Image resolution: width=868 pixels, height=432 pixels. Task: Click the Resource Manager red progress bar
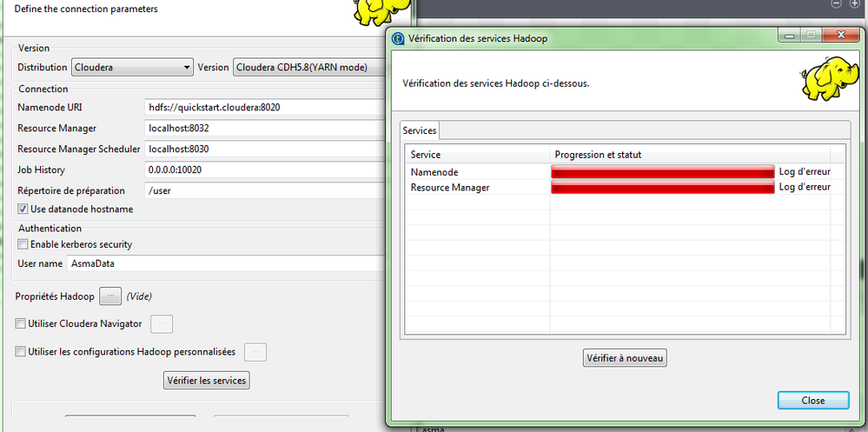coord(663,187)
